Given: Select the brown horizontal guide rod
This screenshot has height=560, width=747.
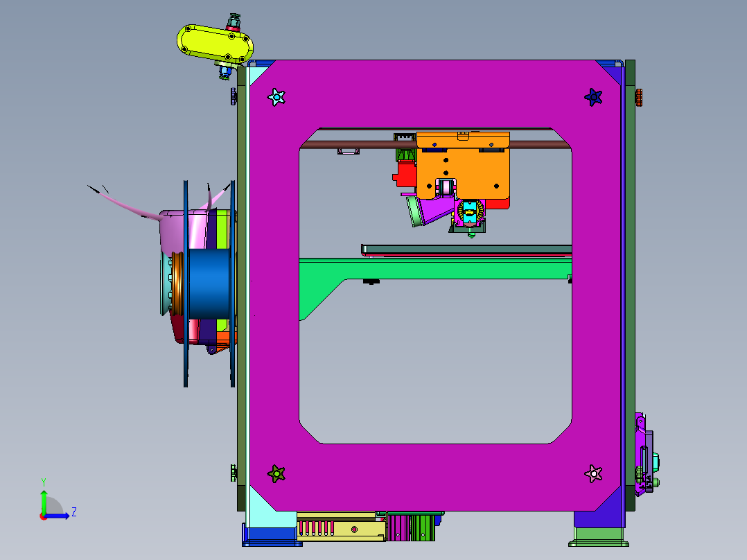Looking at the screenshot, I should 358,145.
